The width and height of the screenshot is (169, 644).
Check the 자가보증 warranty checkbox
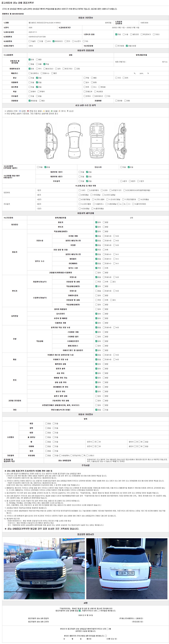[x=116, y=46]
